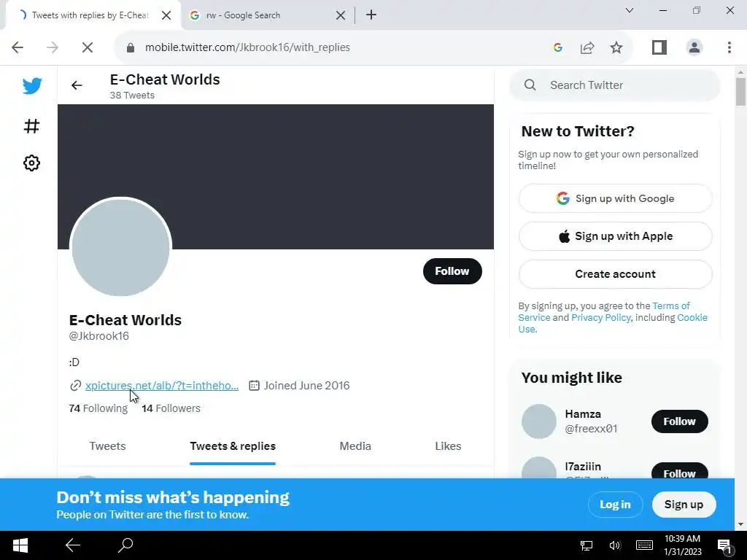Screen dimensions: 747x560
Task: Close the Twitter tab
Action: click(166, 15)
